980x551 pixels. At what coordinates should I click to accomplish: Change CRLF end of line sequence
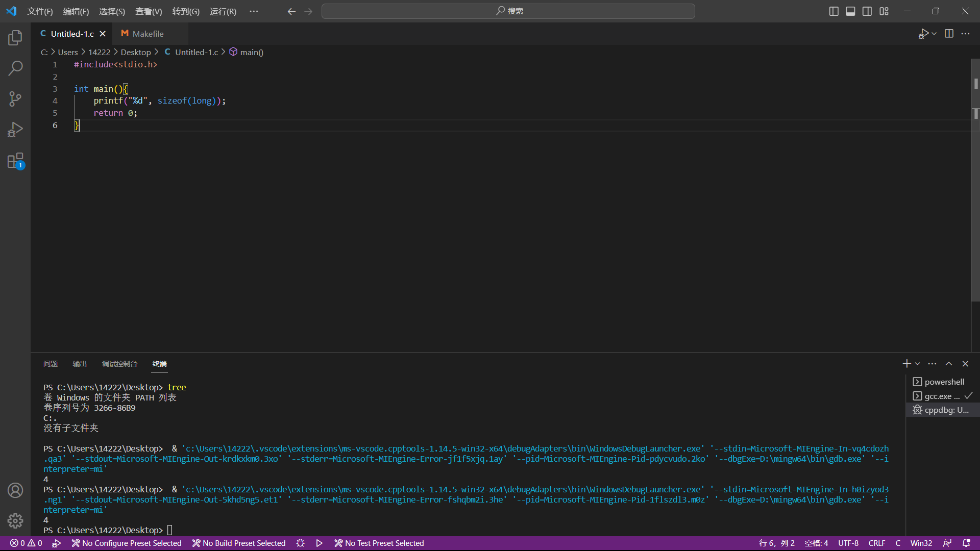[877, 543]
